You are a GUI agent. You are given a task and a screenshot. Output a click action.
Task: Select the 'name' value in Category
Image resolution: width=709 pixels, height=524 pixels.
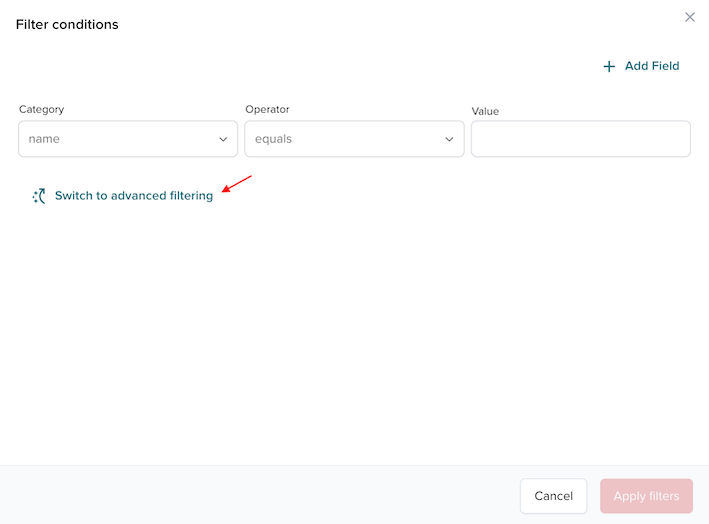pos(45,139)
